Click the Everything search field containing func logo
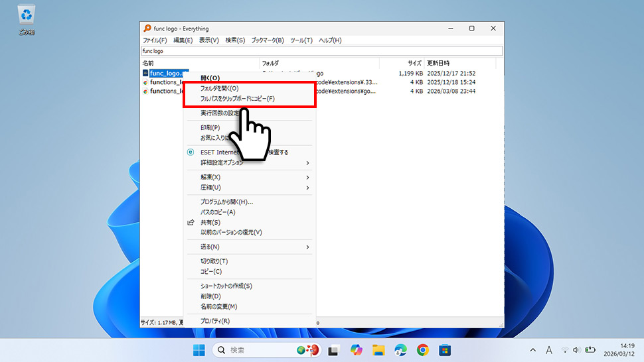Image resolution: width=644 pixels, height=362 pixels. 321,51
